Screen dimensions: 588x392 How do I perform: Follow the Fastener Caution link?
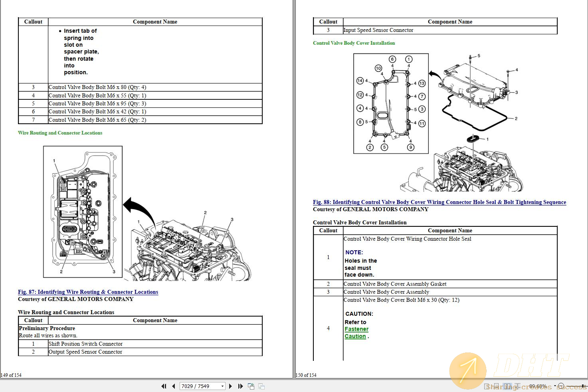[x=356, y=333]
